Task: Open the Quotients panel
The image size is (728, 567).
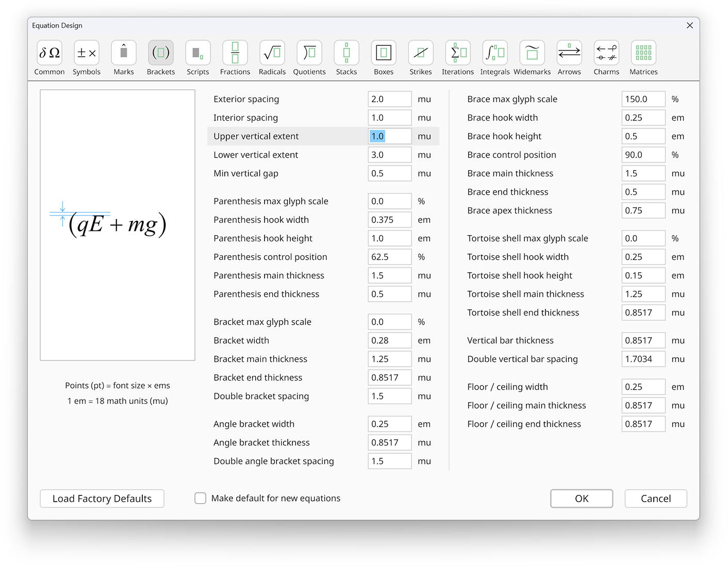Action: pos(309,57)
